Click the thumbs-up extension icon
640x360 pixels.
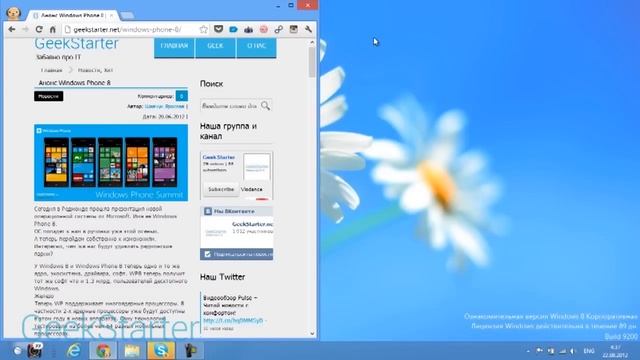(249, 29)
